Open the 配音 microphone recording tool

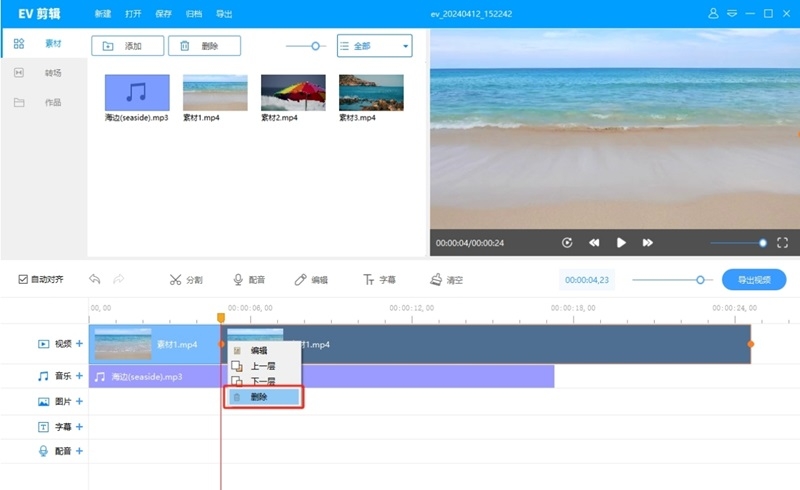tap(249, 280)
